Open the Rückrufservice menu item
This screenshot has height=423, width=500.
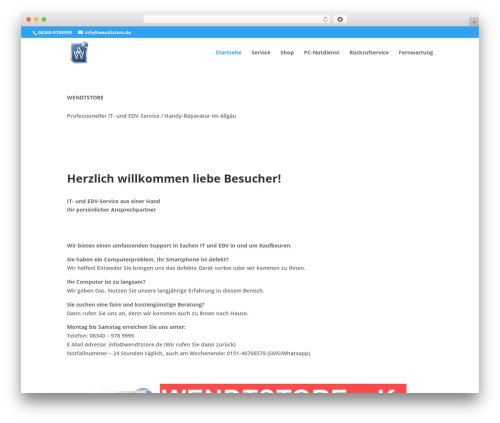click(369, 53)
